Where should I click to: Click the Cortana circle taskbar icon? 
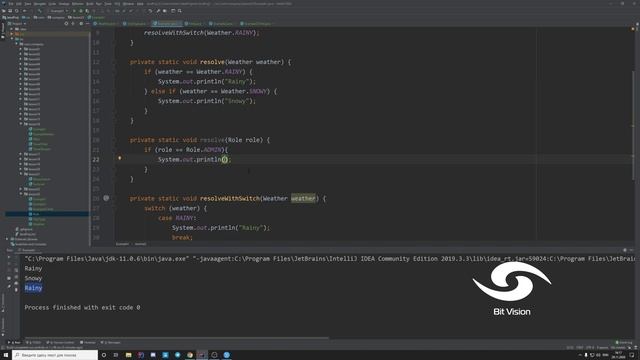point(104,355)
